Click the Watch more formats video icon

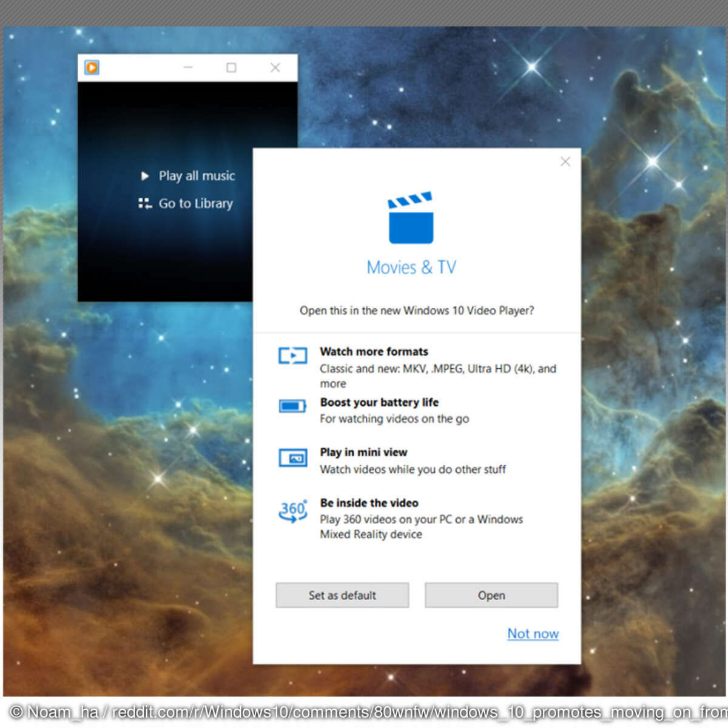pyautogui.click(x=292, y=356)
